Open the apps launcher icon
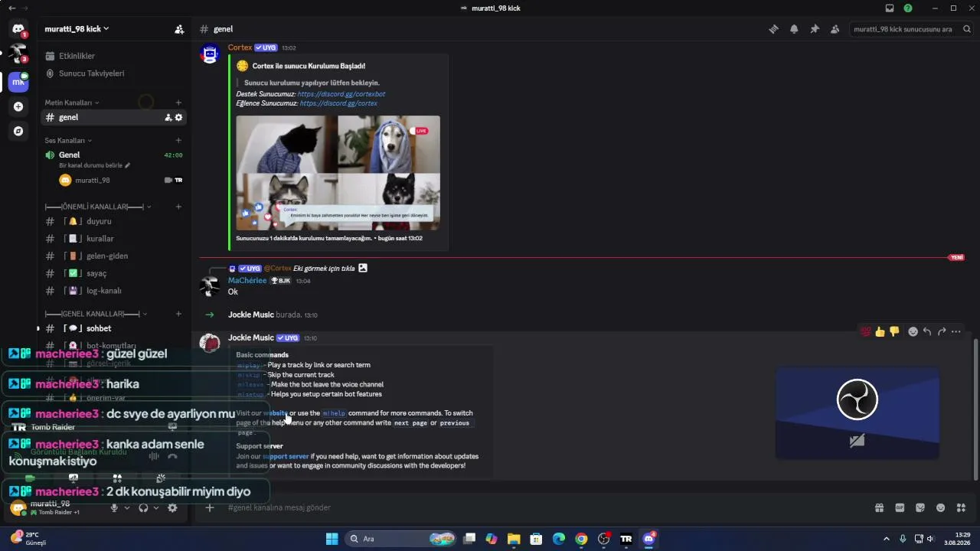Image resolution: width=980 pixels, height=551 pixels. (x=962, y=507)
